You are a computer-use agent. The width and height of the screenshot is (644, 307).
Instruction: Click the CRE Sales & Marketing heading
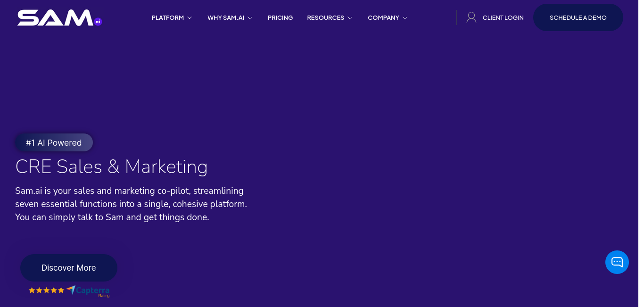(x=111, y=167)
